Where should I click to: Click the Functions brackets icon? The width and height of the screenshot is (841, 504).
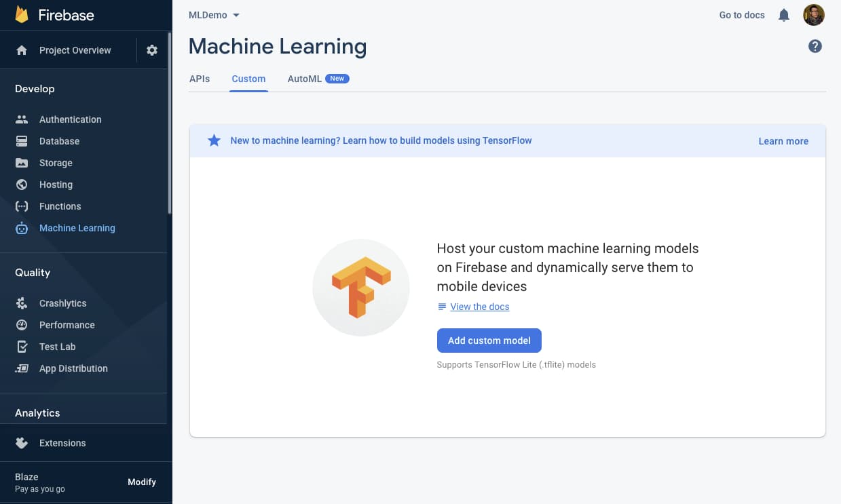[22, 206]
